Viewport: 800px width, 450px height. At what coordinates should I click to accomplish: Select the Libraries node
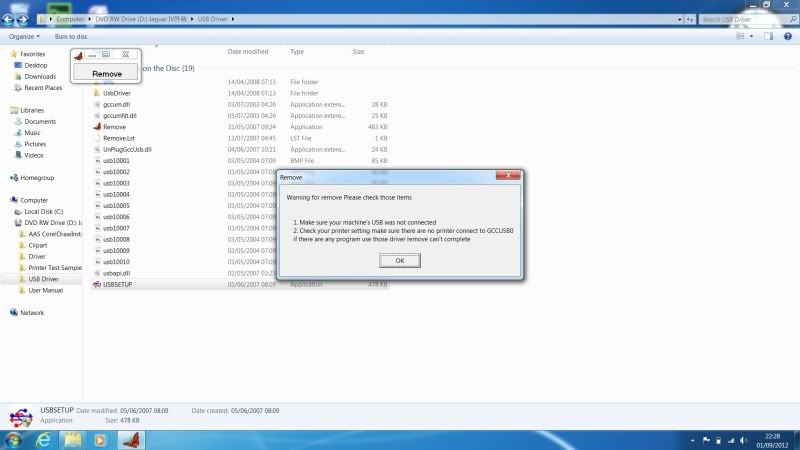[32, 110]
